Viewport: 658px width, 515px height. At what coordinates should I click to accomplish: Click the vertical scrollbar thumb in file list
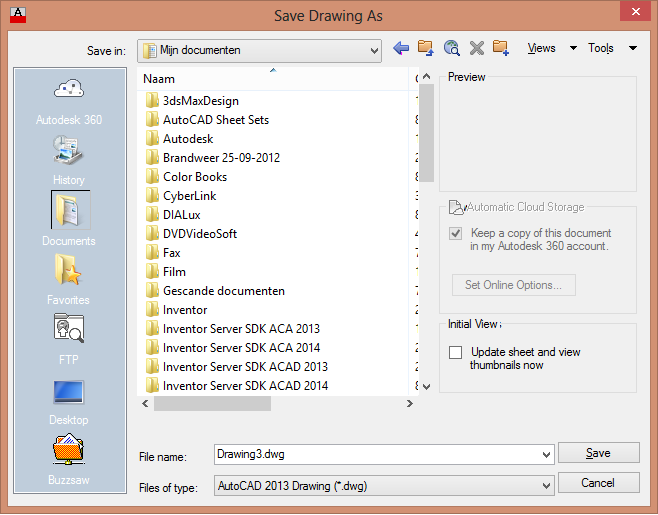click(x=426, y=133)
